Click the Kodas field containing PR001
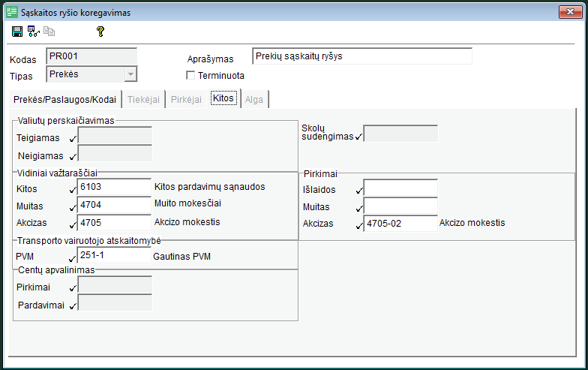588x370 pixels. (x=91, y=56)
